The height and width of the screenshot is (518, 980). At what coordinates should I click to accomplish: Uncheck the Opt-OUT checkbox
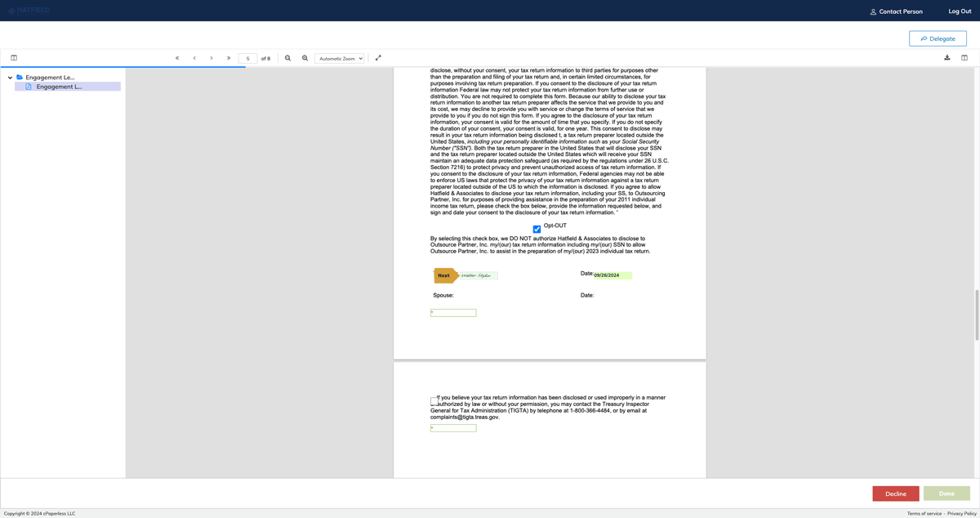tap(537, 230)
